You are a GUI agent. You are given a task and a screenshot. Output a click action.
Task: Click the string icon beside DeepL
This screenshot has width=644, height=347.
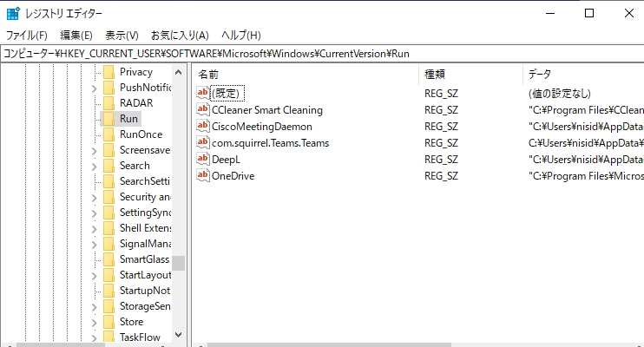[x=203, y=159]
